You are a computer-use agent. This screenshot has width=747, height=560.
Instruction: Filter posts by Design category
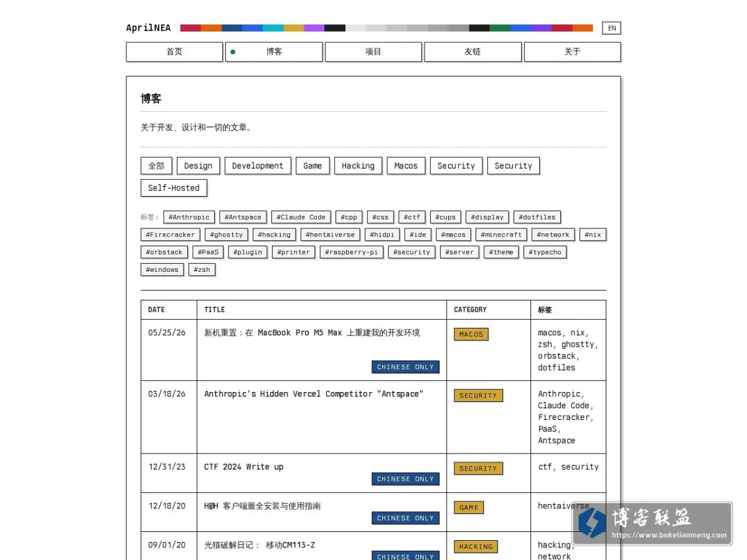[198, 166]
